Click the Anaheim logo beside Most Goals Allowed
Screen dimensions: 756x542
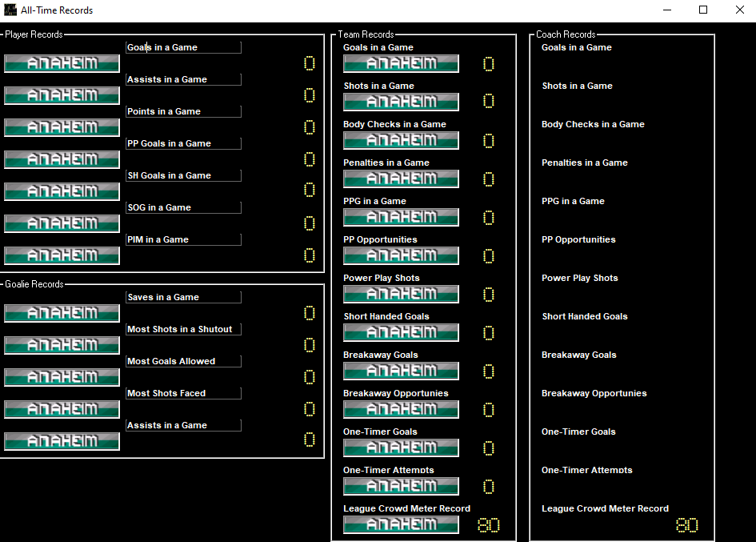[x=62, y=377]
